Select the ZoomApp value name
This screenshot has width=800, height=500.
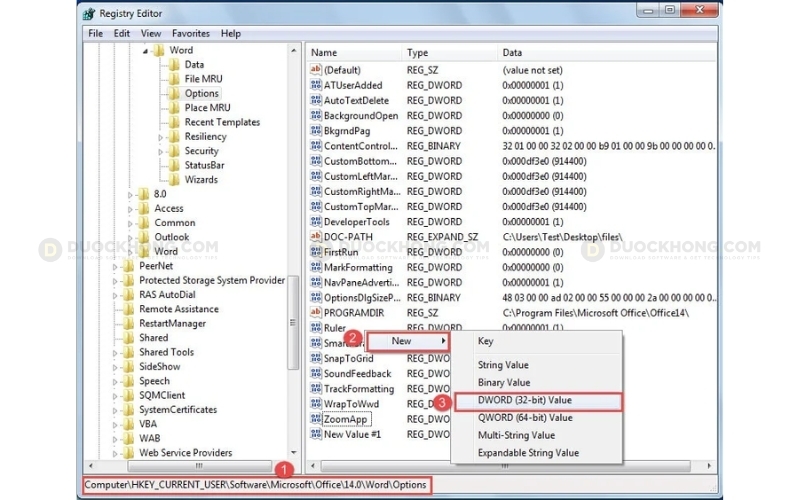coord(346,419)
